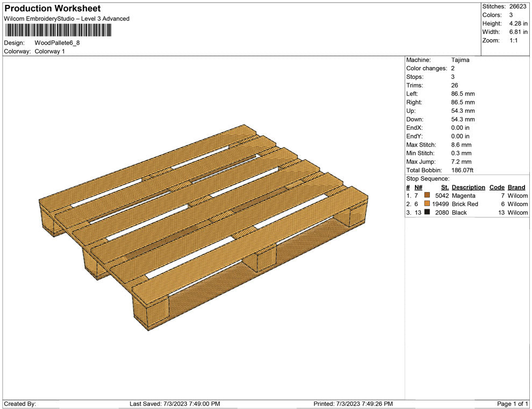Image resolution: width=532 pixels, height=409 pixels.
Task: Click the Description column header
Action: [468, 187]
